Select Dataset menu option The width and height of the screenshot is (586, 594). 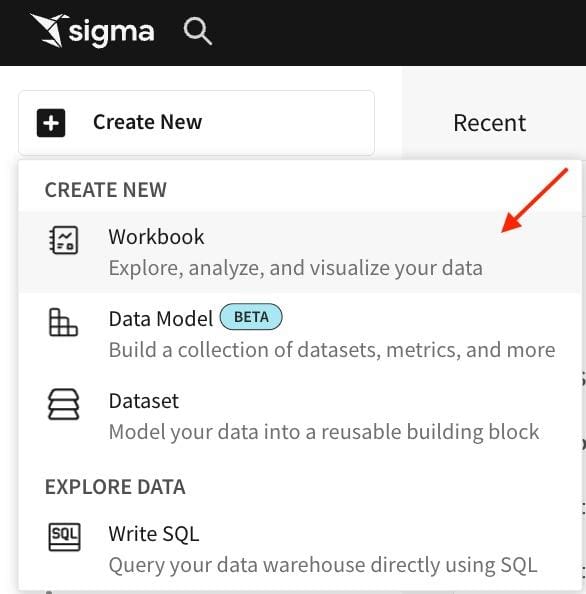pos(300,416)
